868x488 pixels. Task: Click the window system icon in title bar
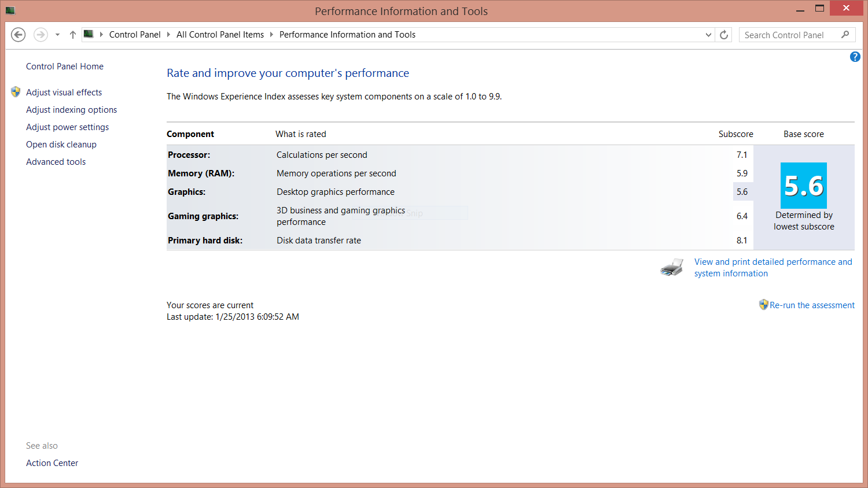tap(10, 10)
